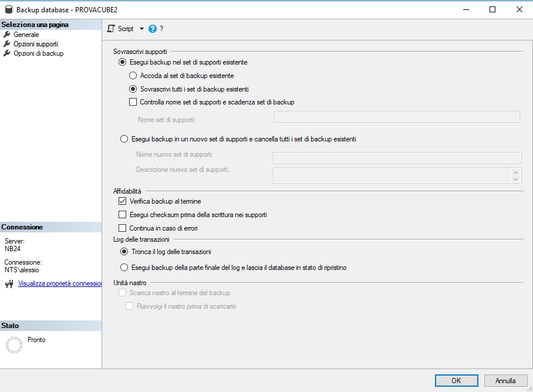Click the database icon in title bar
533x392 pixels.
[x=8, y=10]
